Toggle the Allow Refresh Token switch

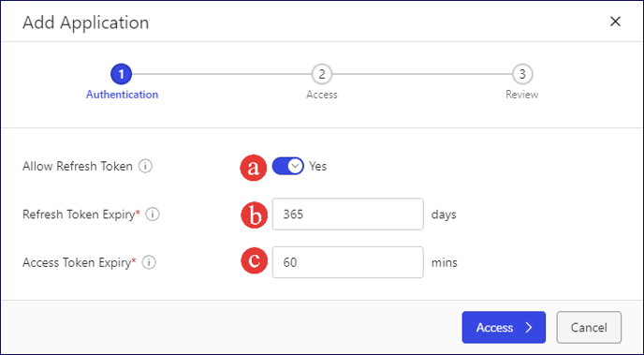pyautogui.click(x=288, y=167)
